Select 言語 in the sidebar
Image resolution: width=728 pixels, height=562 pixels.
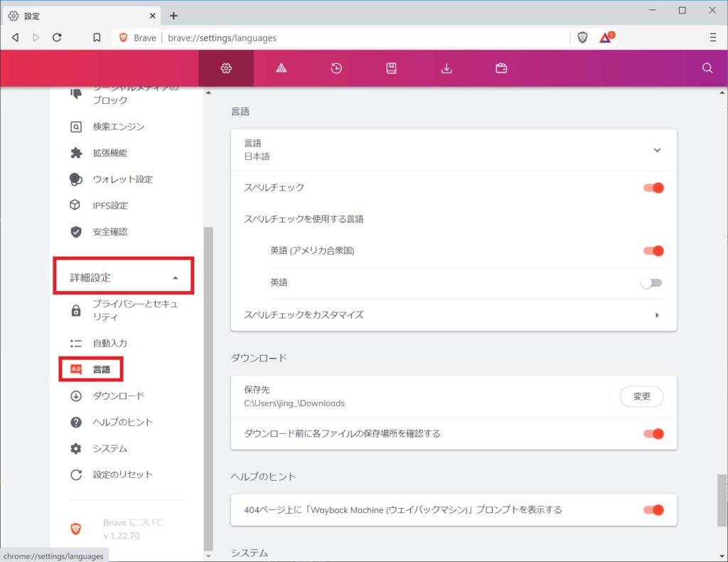[x=101, y=369]
